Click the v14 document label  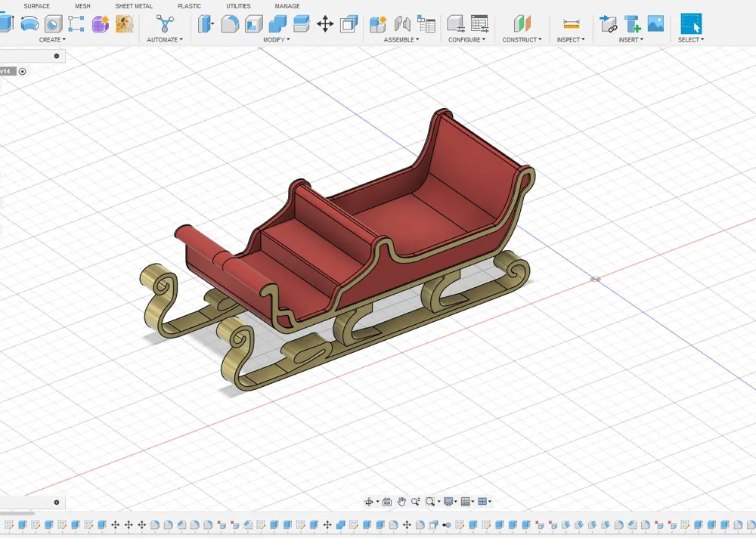point(7,71)
